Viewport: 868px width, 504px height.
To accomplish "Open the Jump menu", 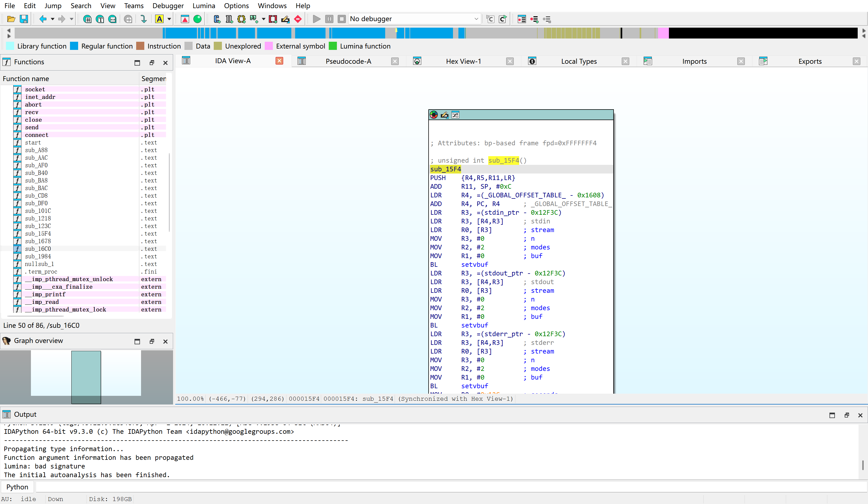I will point(53,5).
